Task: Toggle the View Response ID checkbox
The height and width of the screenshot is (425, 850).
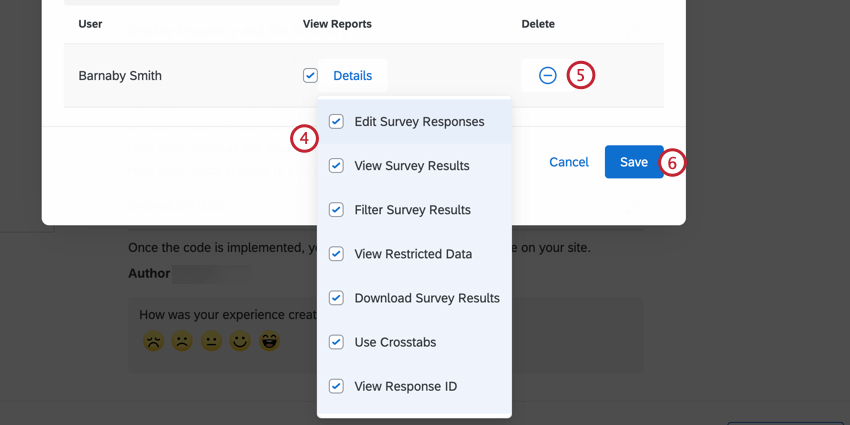Action: pyautogui.click(x=336, y=386)
